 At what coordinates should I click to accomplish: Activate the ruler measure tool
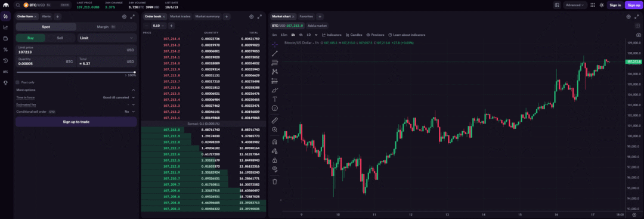coord(275,120)
